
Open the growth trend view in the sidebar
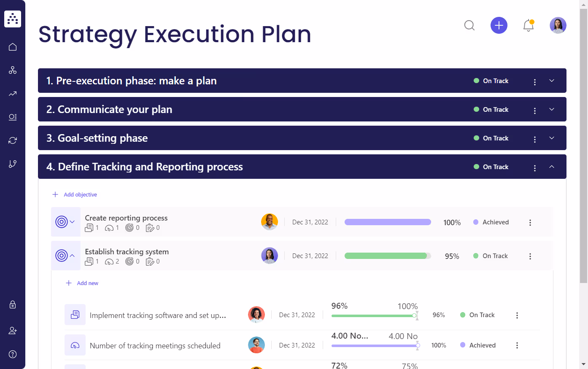pyautogui.click(x=13, y=94)
